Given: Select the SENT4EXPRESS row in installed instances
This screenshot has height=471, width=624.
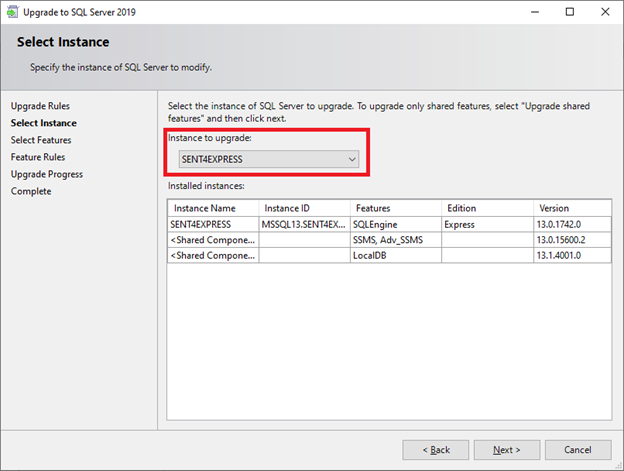Looking at the screenshot, I should point(389,224).
